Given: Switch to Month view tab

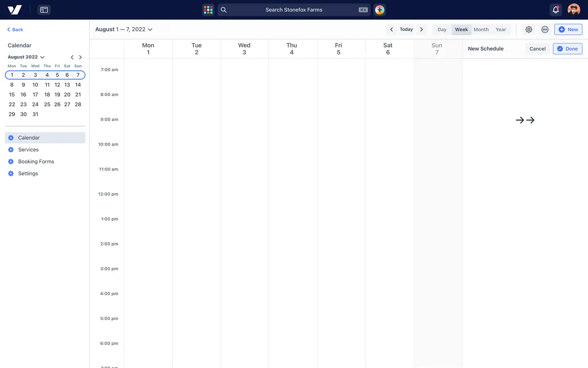Looking at the screenshot, I should coord(481,29).
